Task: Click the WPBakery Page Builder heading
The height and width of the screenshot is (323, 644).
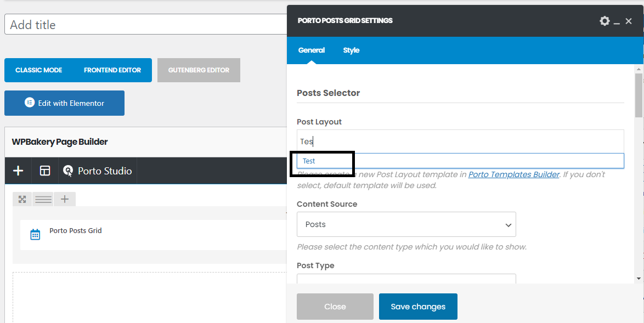Action: (60, 141)
